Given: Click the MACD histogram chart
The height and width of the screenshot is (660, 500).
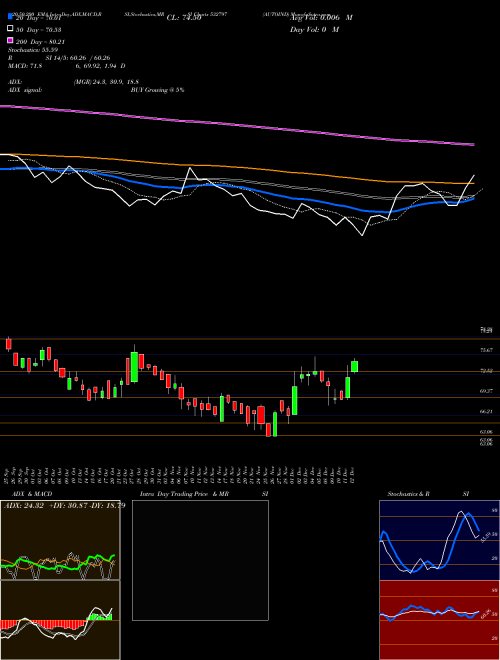Looking at the screenshot, I should pos(60,620).
